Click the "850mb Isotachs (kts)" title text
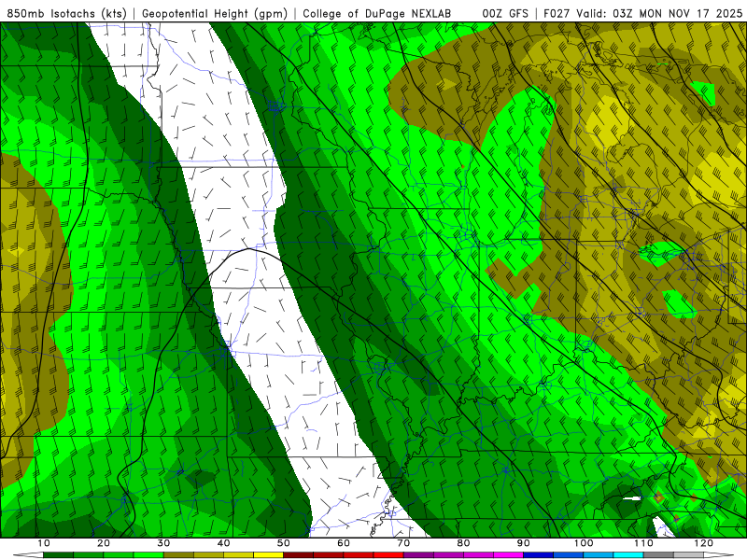Image resolution: width=747 pixels, height=560 pixels. point(66,14)
